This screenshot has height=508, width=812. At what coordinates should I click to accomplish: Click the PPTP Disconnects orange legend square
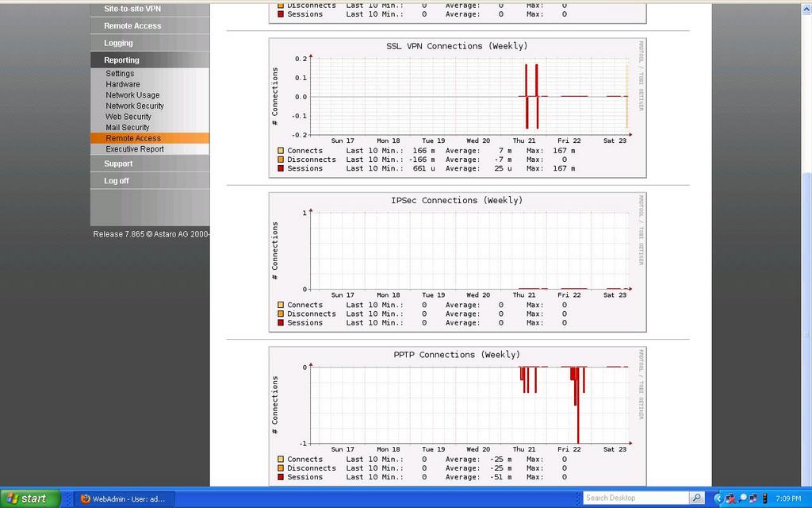click(x=281, y=468)
